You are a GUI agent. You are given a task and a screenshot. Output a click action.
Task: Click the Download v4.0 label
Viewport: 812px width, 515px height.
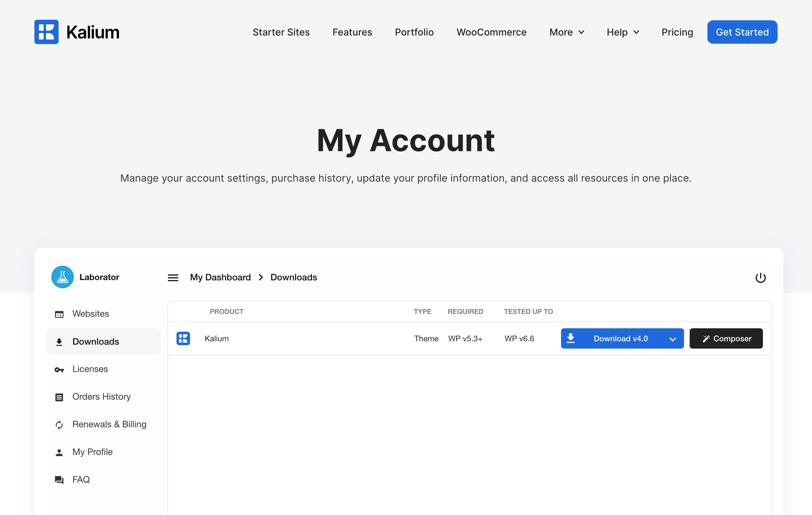click(x=621, y=338)
